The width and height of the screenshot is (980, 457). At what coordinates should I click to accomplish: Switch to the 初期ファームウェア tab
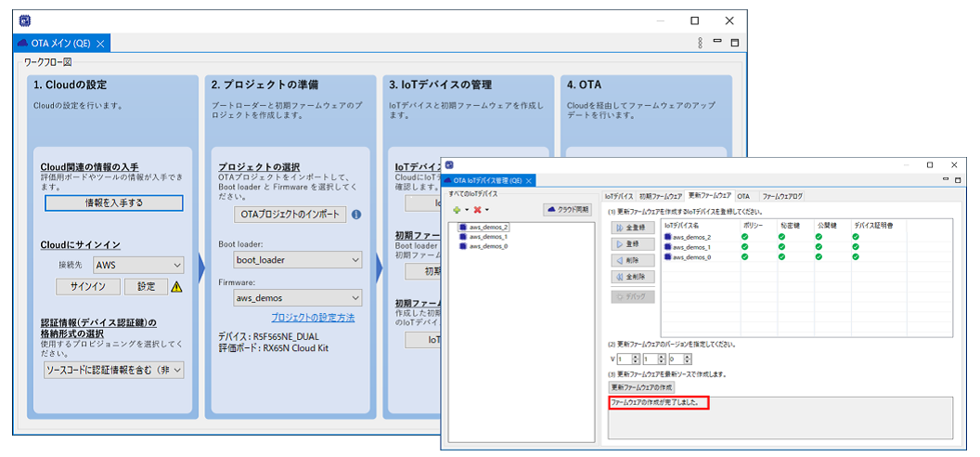[661, 197]
